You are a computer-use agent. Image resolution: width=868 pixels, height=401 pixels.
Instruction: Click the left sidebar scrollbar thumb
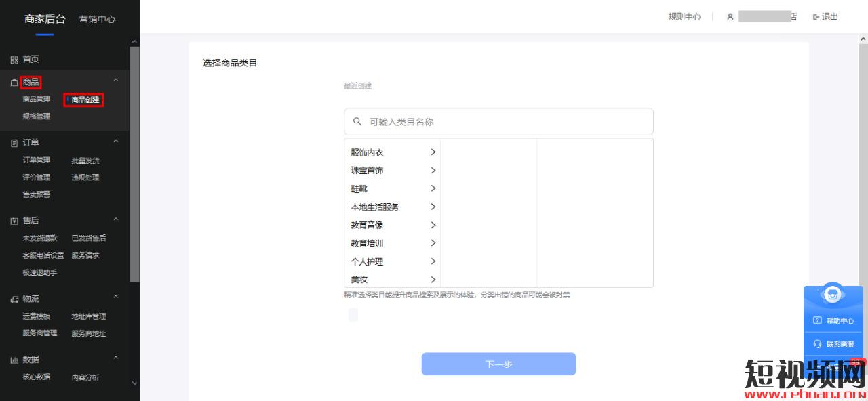[x=134, y=163]
